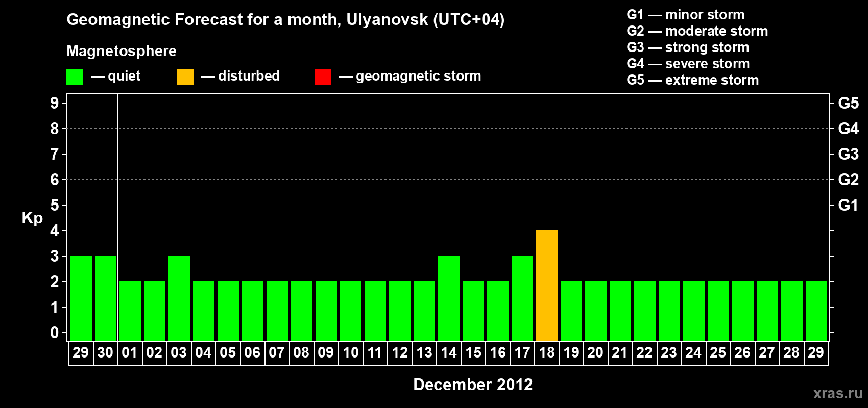This screenshot has width=868, height=408.
Task: Click the green bar above date 03
Action: [x=179, y=298]
